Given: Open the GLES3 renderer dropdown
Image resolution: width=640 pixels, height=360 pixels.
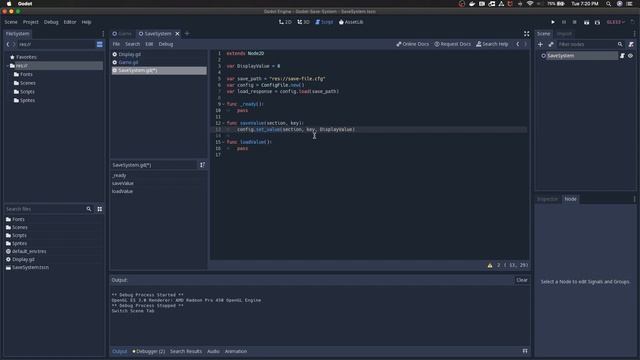Looking at the screenshot, I should coord(616,22).
